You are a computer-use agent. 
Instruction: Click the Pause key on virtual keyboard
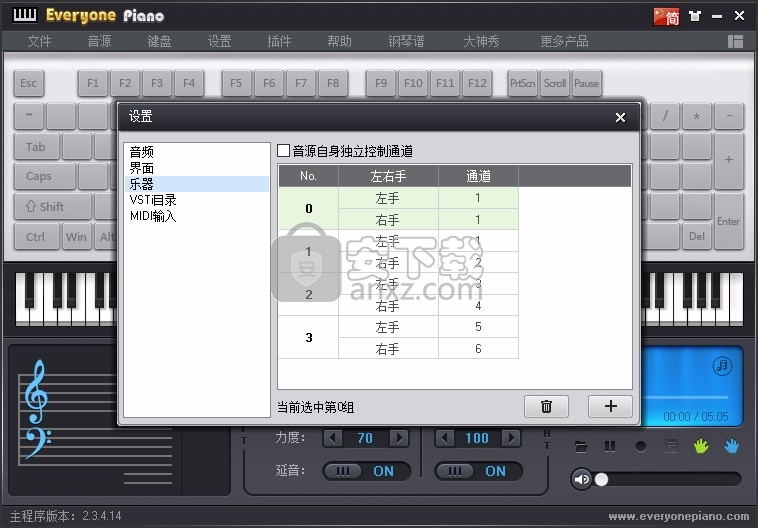click(586, 83)
